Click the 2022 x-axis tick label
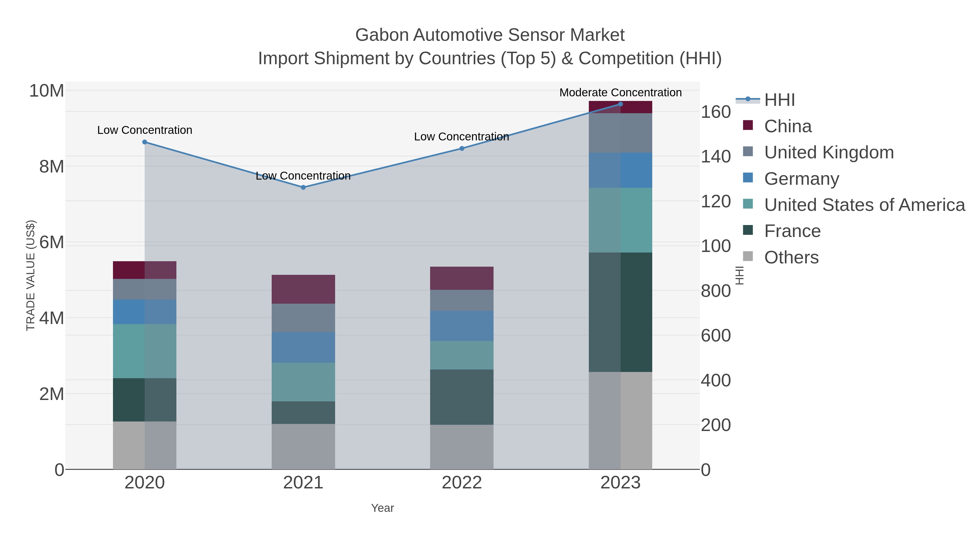Viewport: 980px width, 551px height. pos(462,483)
